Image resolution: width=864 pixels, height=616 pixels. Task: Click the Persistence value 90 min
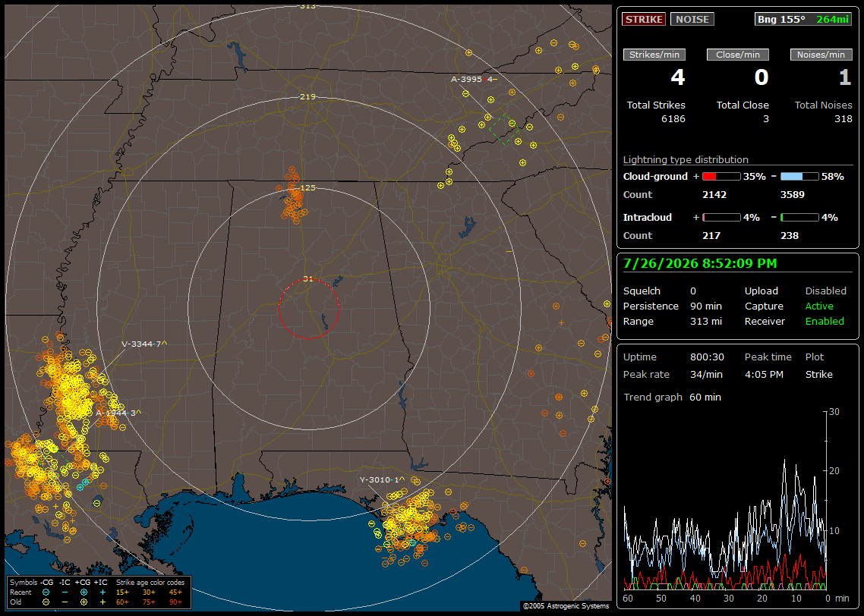706,306
